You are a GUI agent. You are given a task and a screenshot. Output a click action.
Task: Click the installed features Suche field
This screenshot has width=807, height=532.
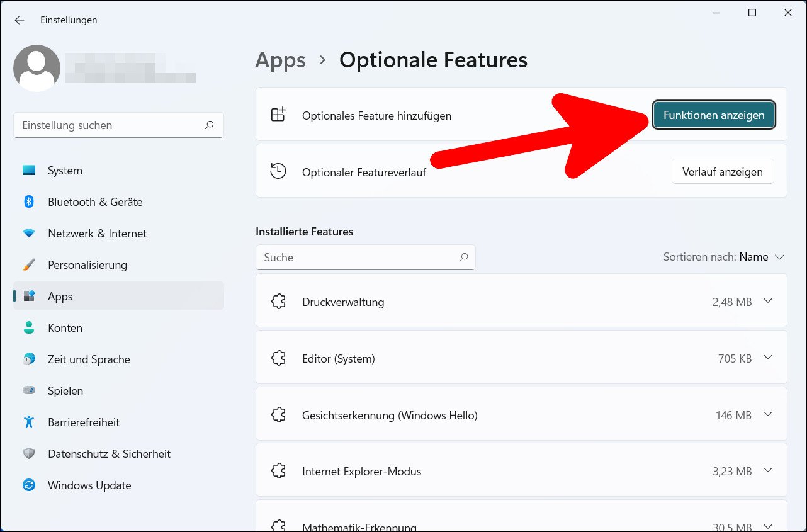(x=359, y=258)
